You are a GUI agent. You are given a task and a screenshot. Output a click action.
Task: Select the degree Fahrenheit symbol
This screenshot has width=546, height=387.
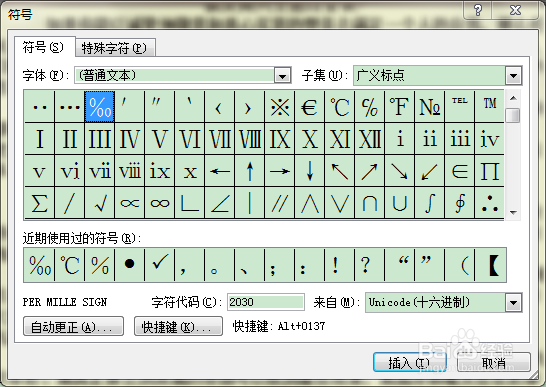(399, 107)
